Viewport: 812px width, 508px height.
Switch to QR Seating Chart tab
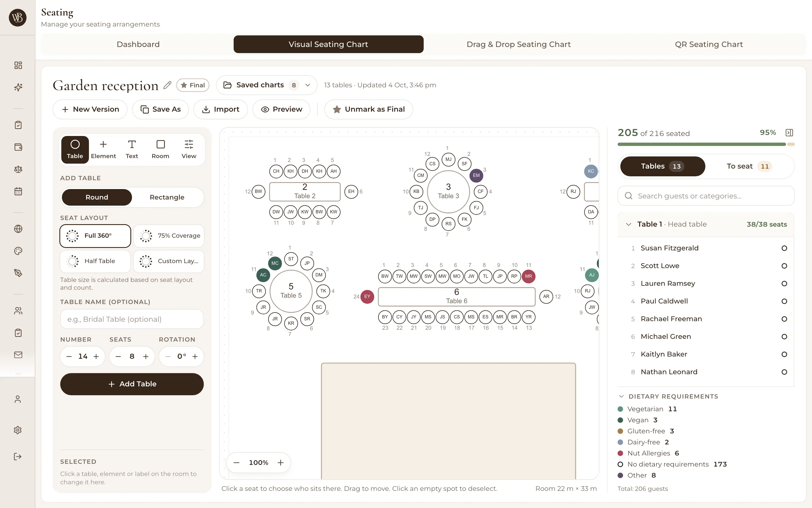click(x=709, y=44)
